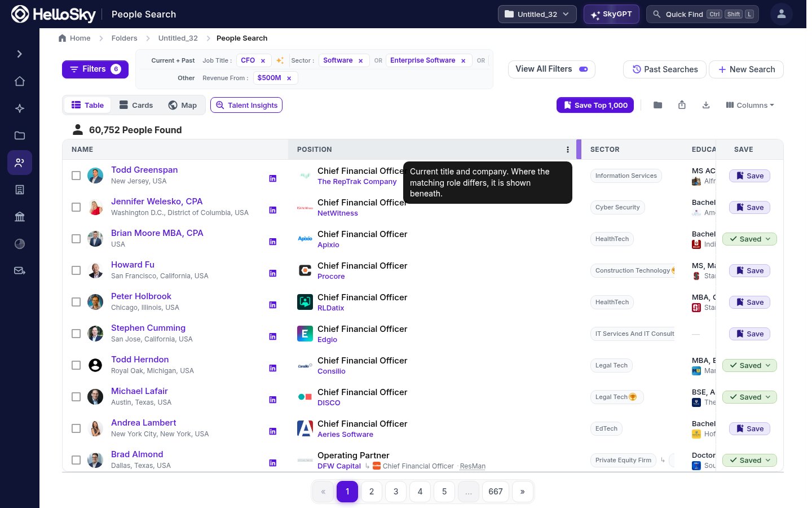Remove the Enterprise Software filter
This screenshot has width=812, height=508.
coord(464,61)
